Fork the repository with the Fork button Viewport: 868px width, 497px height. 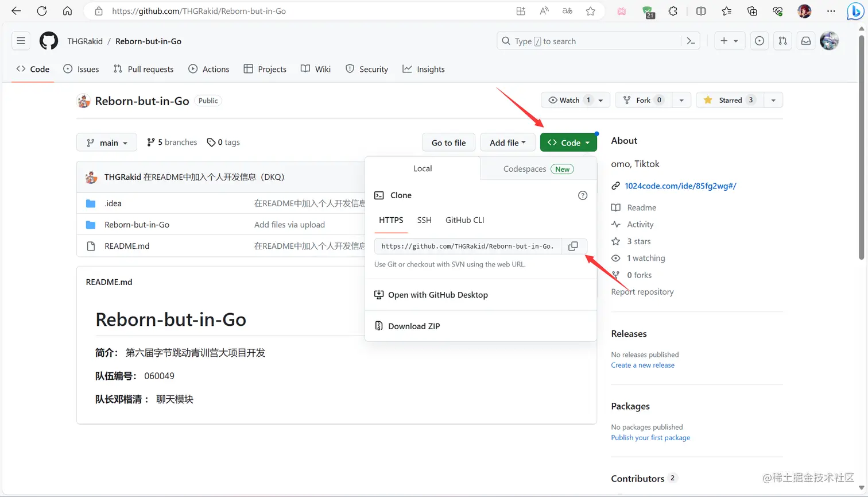[x=643, y=100]
